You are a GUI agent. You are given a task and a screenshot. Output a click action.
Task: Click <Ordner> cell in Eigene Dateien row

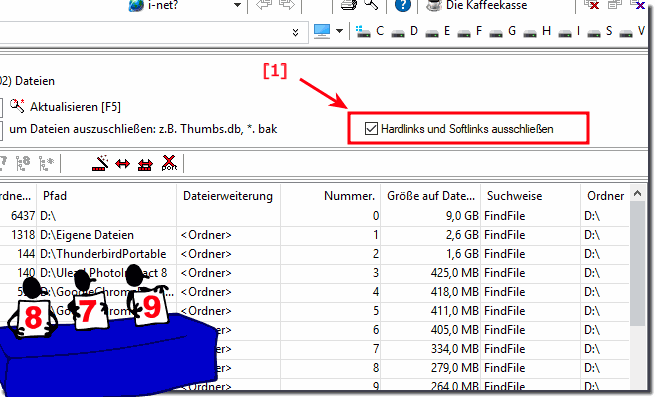206,235
